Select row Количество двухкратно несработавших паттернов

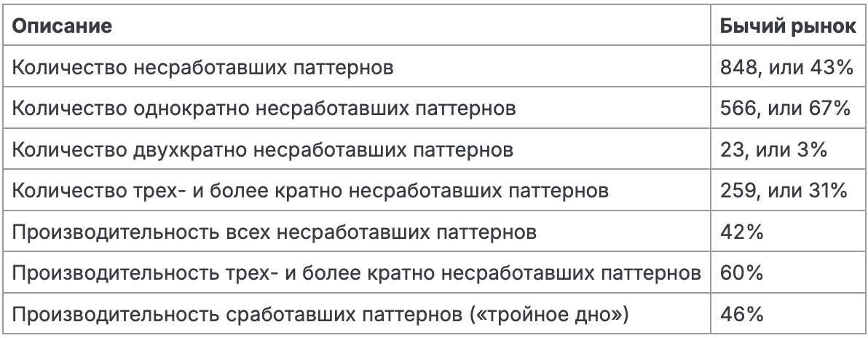pyautogui.click(x=434, y=149)
